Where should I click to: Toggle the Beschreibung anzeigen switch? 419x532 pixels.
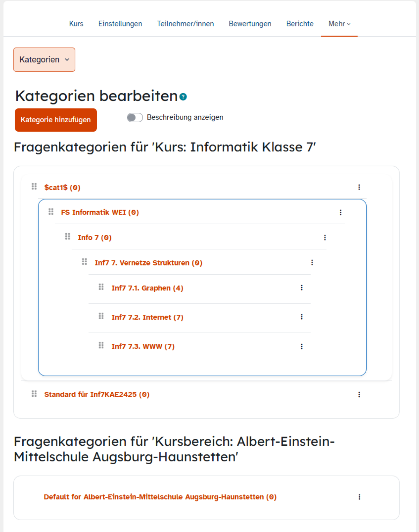[x=135, y=117]
